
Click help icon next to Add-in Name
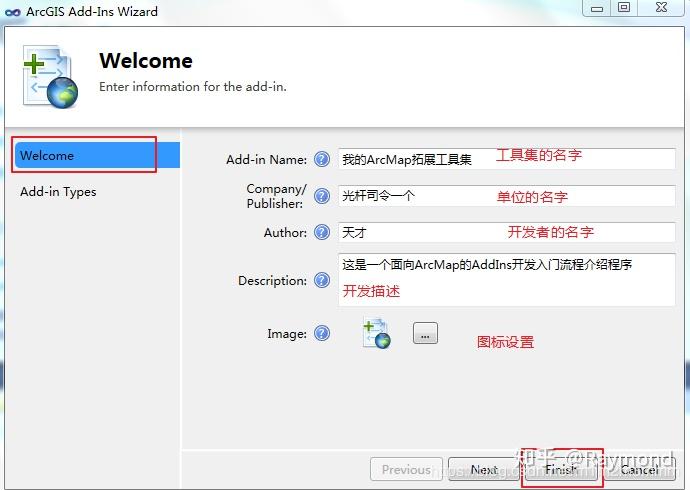[x=322, y=159]
